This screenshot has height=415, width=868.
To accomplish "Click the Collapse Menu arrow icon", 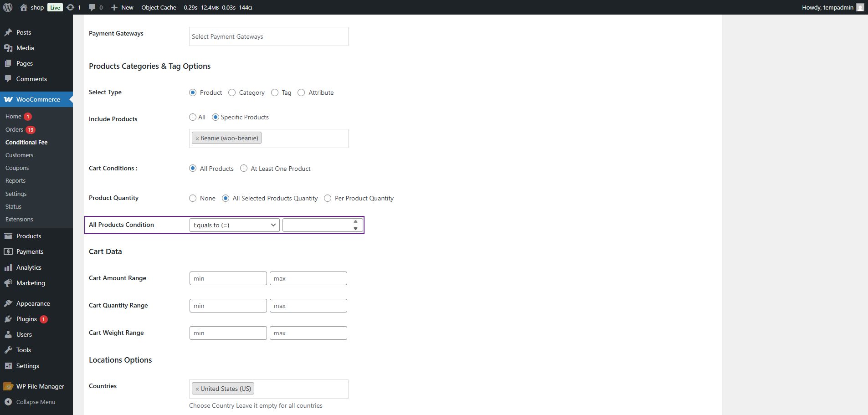I will tap(8, 402).
